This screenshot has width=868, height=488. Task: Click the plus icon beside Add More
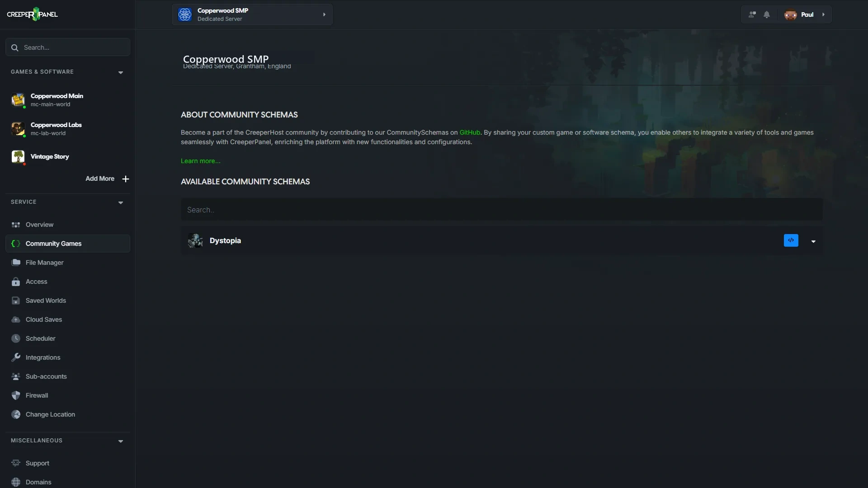click(x=126, y=179)
